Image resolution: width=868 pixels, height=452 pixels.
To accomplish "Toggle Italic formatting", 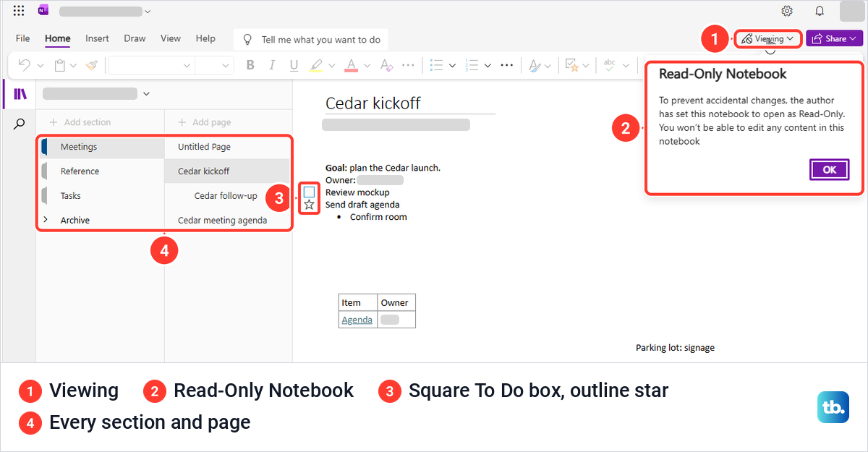I will [272, 65].
